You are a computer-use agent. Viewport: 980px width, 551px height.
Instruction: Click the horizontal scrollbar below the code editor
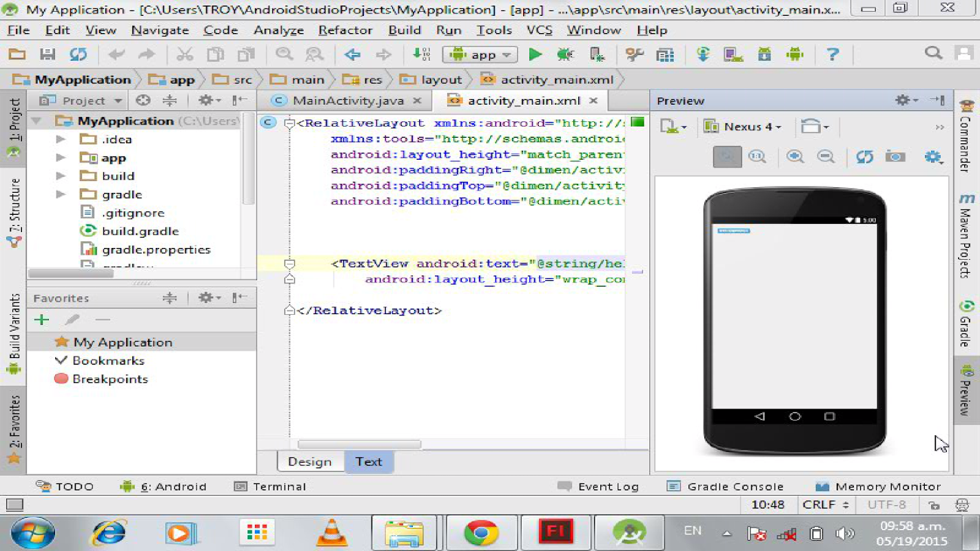[358, 444]
